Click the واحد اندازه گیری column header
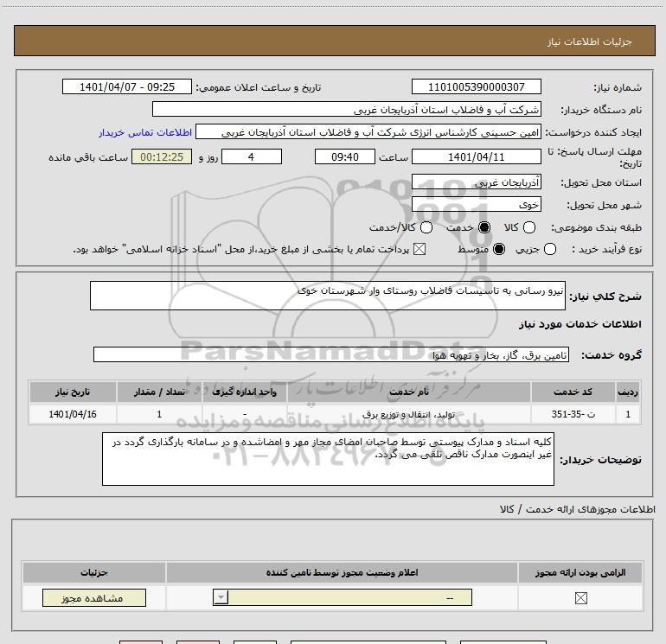Screen dimensions: 666x644 click(x=245, y=392)
